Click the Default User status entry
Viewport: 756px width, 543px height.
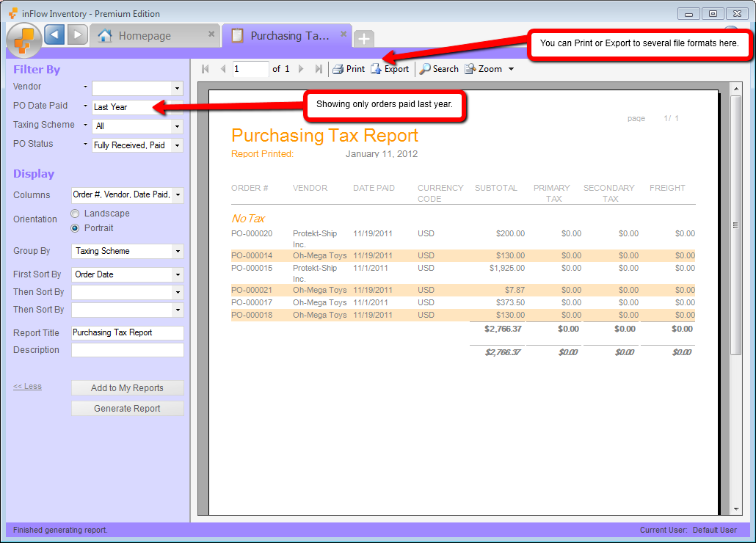pyautogui.click(x=715, y=530)
